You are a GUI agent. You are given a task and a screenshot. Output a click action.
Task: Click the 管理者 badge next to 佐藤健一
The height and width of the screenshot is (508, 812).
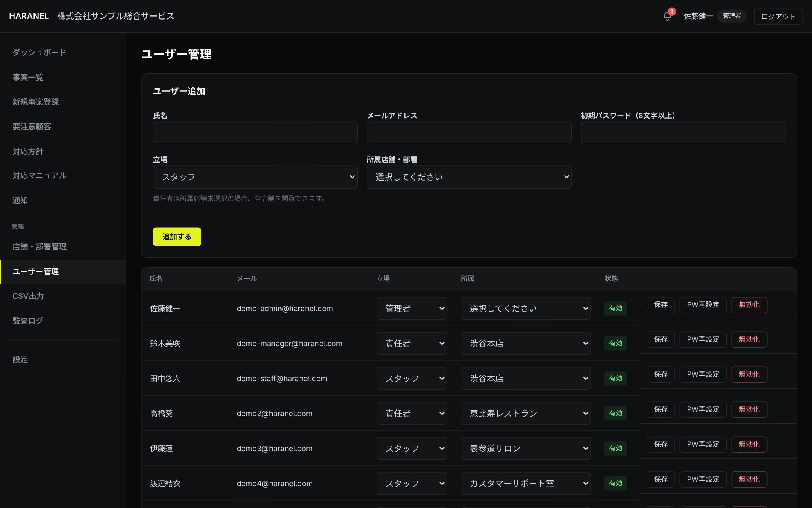point(732,16)
